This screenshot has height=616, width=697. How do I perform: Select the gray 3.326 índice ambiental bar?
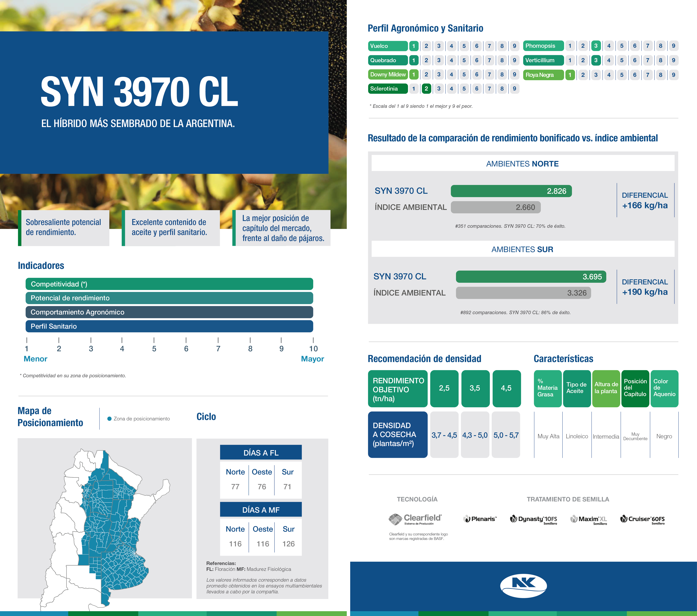523,293
